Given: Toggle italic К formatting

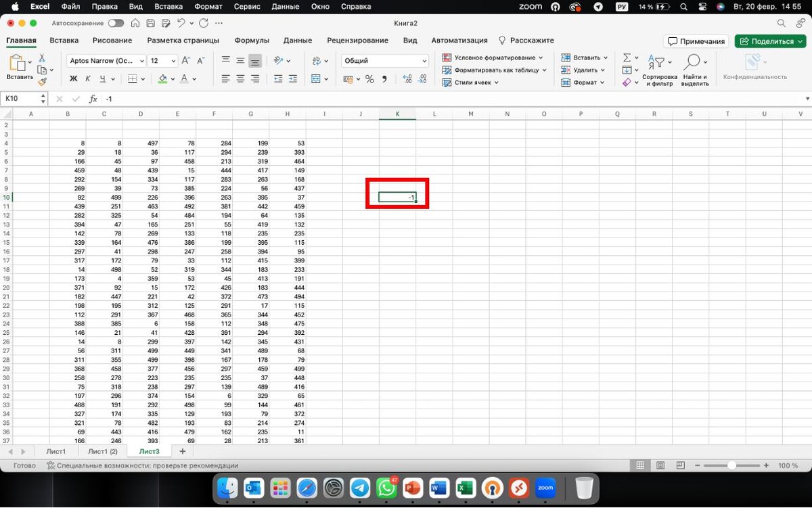Looking at the screenshot, I should [x=87, y=78].
